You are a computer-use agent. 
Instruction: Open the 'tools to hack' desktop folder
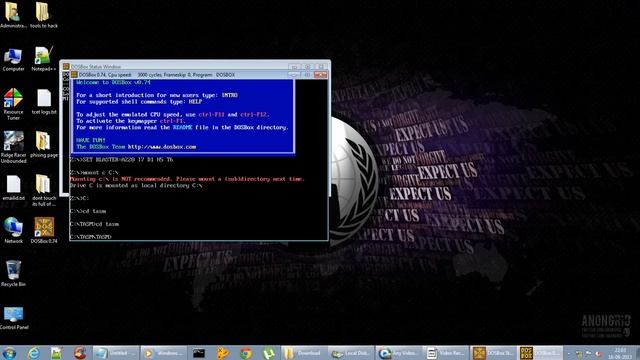pos(43,15)
